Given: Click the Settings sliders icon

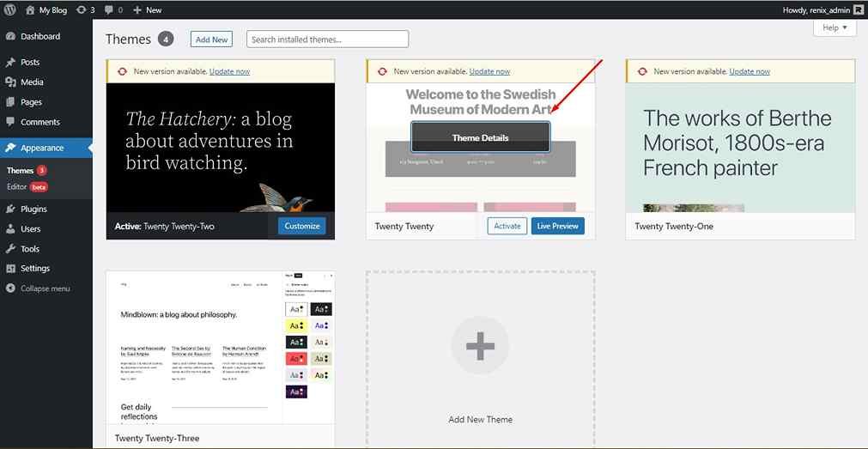Looking at the screenshot, I should coord(10,269).
